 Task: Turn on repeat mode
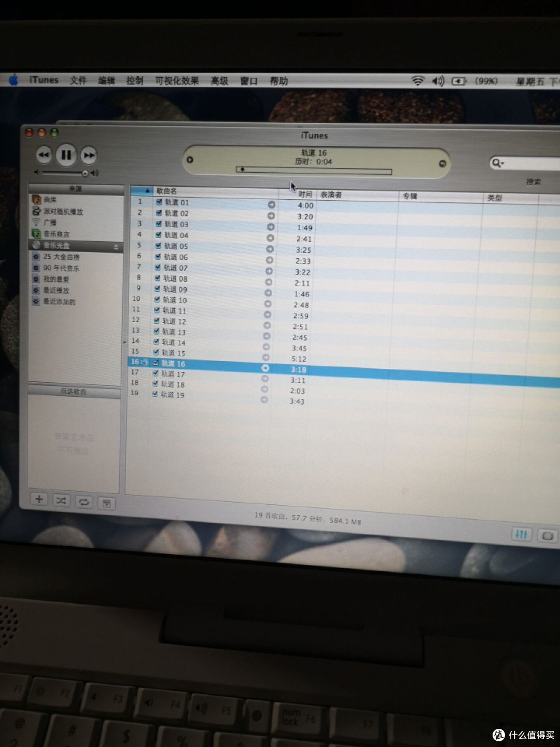click(x=83, y=501)
